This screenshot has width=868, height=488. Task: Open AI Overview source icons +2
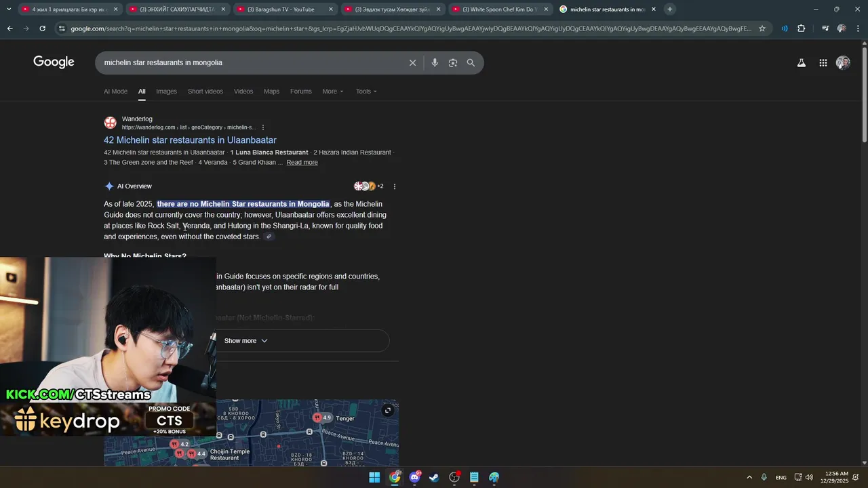(369, 186)
